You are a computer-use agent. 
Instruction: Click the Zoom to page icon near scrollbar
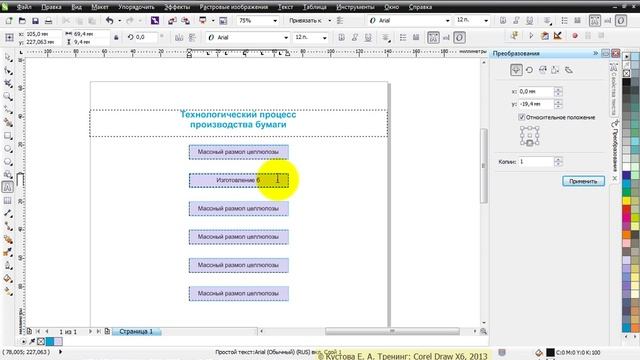(484, 331)
